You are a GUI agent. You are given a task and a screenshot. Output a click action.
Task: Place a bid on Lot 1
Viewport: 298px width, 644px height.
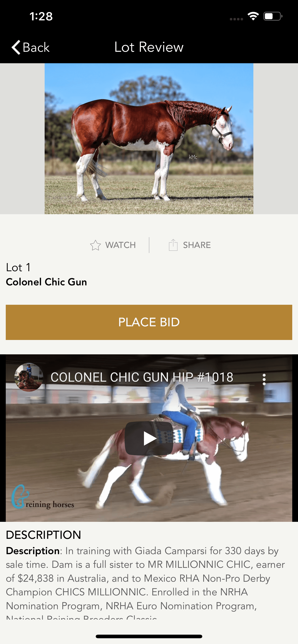tap(149, 322)
